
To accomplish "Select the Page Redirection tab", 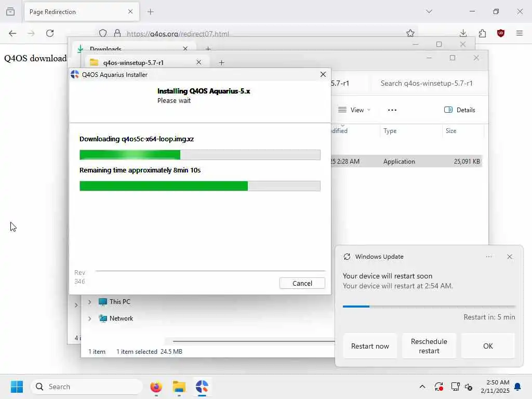I will 82,12.
